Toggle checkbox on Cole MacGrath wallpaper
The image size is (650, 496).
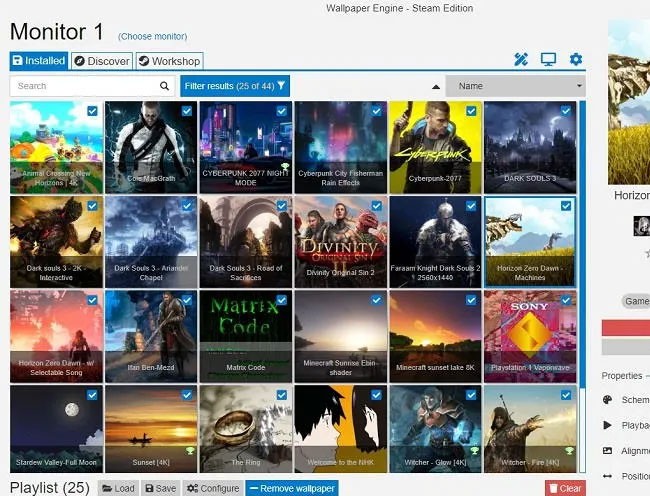187,111
